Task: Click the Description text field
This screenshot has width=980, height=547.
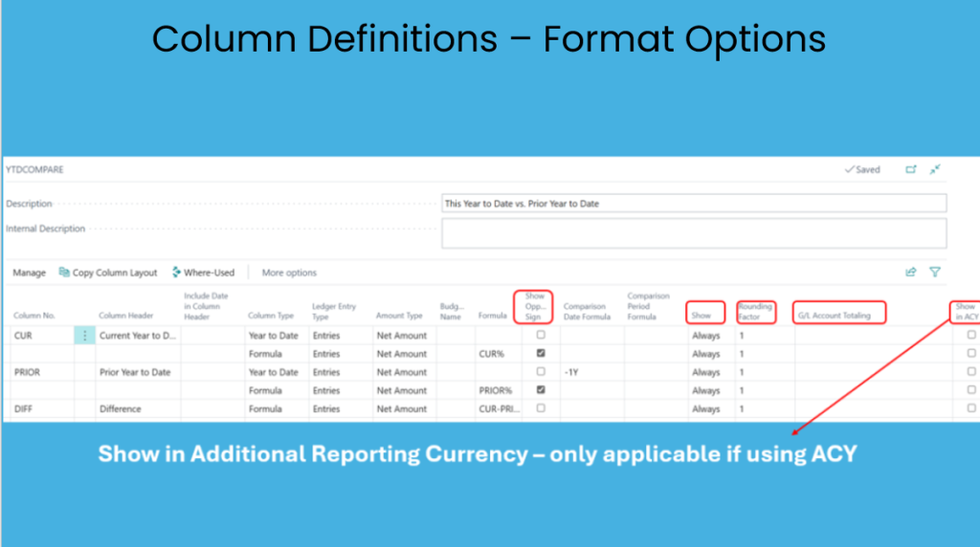Action: coord(694,204)
